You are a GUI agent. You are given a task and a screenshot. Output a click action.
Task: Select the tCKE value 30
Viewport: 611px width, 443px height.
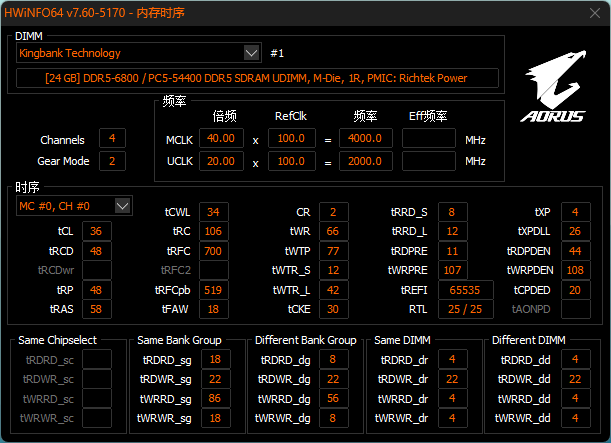coord(334,309)
